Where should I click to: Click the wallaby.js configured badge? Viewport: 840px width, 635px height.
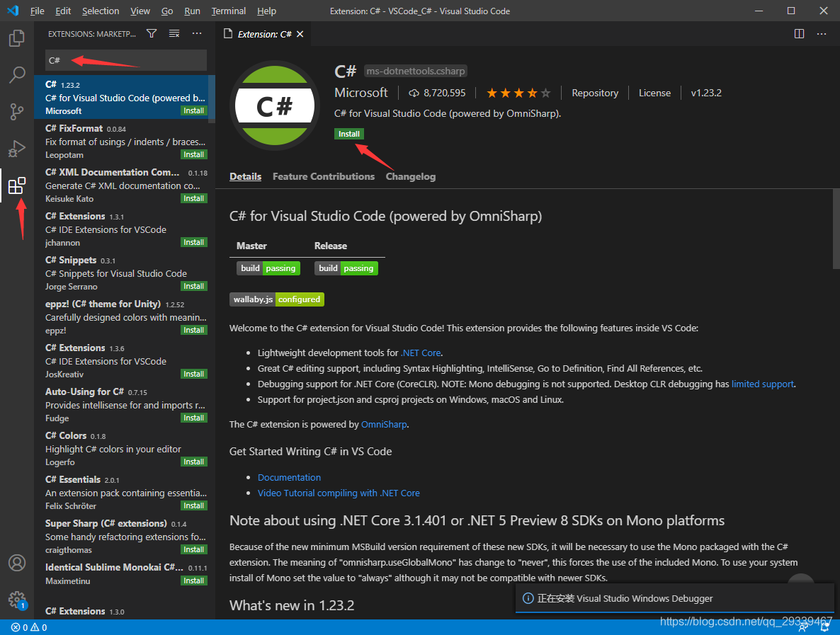pos(277,299)
